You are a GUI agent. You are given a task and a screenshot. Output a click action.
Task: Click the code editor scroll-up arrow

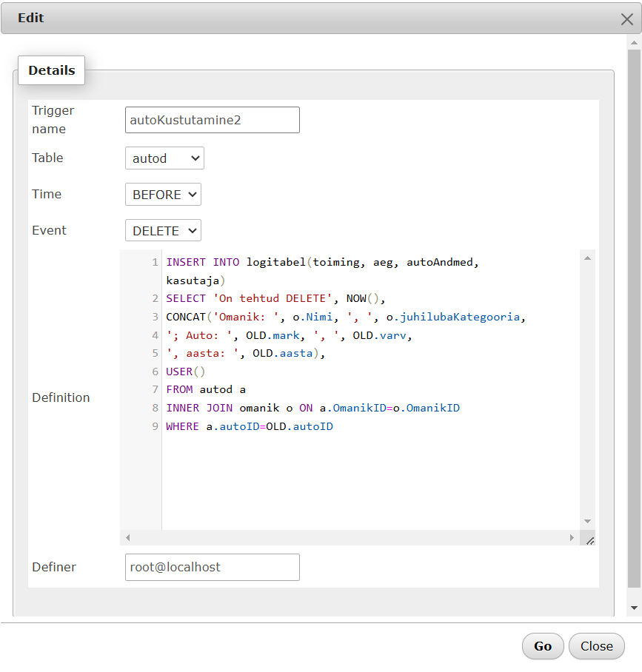point(587,258)
